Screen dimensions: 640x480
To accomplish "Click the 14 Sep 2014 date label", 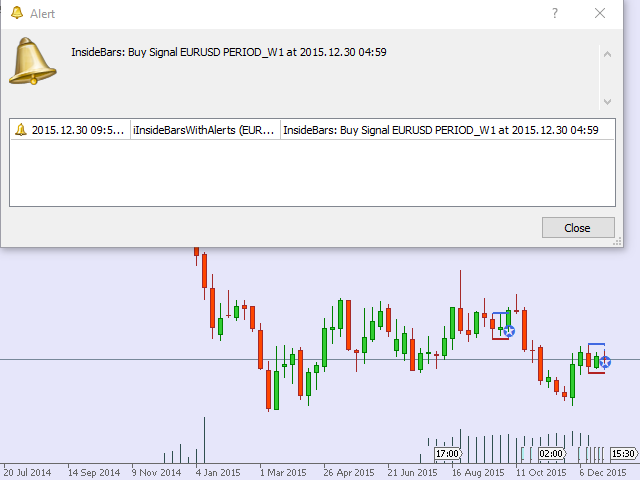I will 94,473.
